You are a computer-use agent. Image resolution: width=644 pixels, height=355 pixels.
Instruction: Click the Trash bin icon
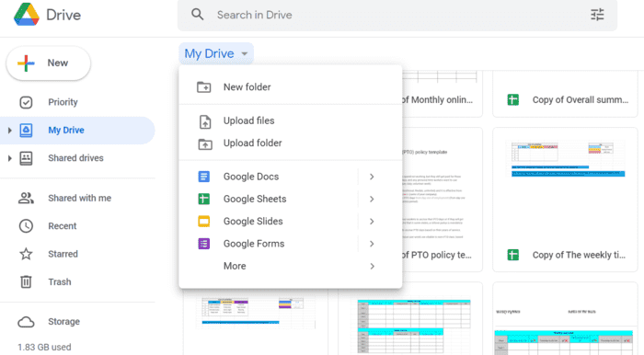click(x=26, y=282)
